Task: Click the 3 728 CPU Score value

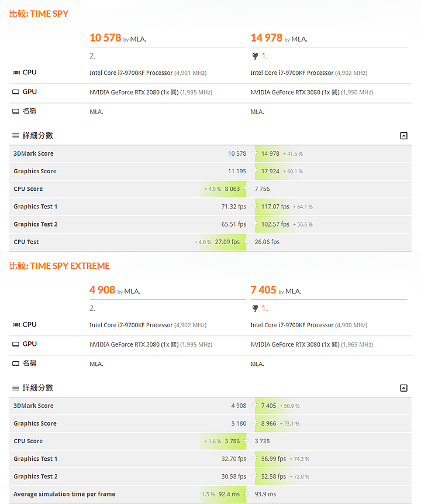Action: click(263, 441)
